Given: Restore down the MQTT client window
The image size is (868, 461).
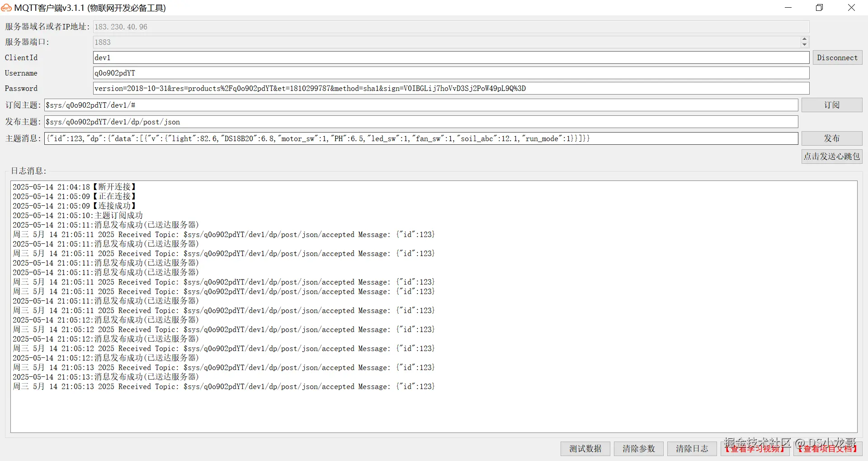Looking at the screenshot, I should click(820, 8).
